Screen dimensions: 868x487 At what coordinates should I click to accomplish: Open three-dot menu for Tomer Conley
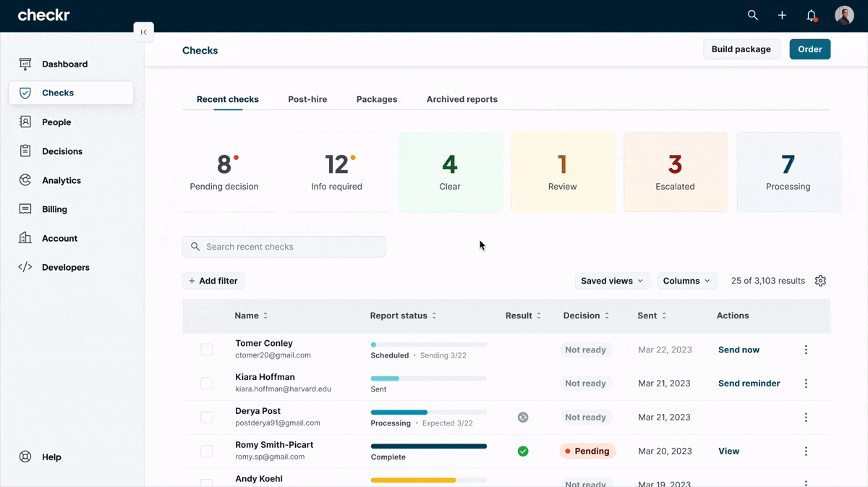pyautogui.click(x=806, y=350)
